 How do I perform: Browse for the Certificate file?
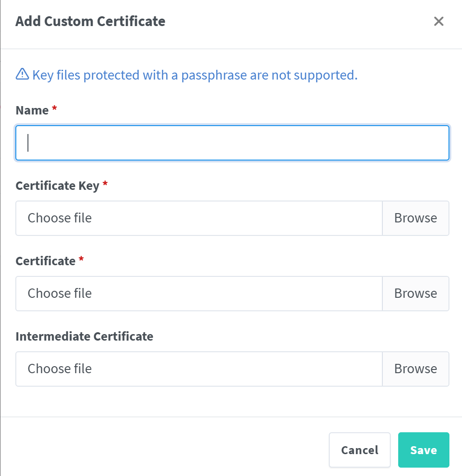click(x=415, y=294)
